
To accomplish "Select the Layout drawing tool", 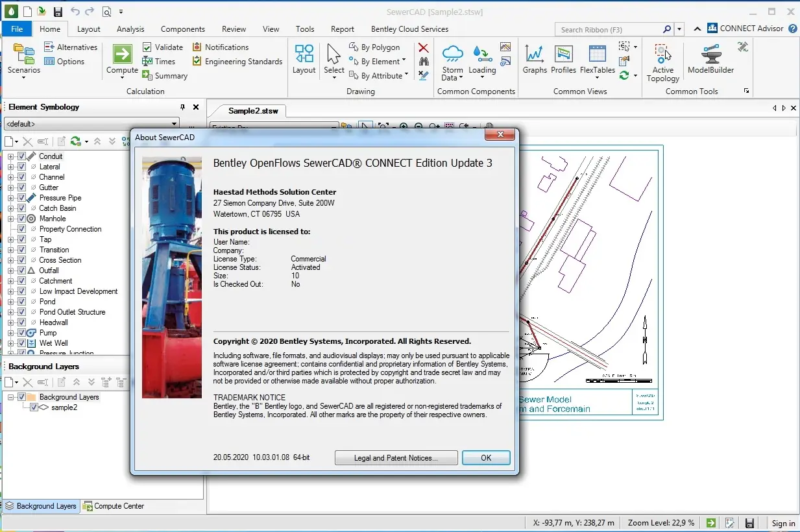I will [304, 60].
